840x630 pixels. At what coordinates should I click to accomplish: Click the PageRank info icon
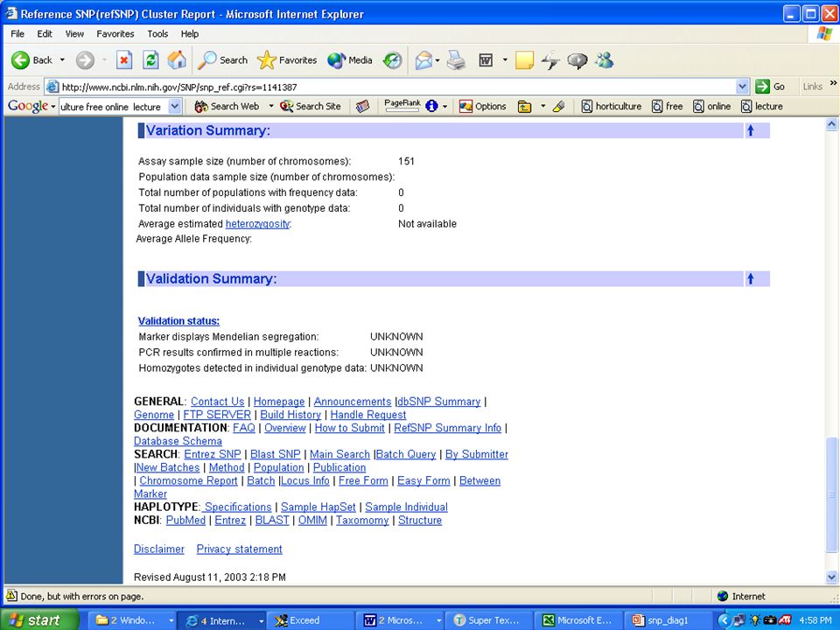pos(431,106)
